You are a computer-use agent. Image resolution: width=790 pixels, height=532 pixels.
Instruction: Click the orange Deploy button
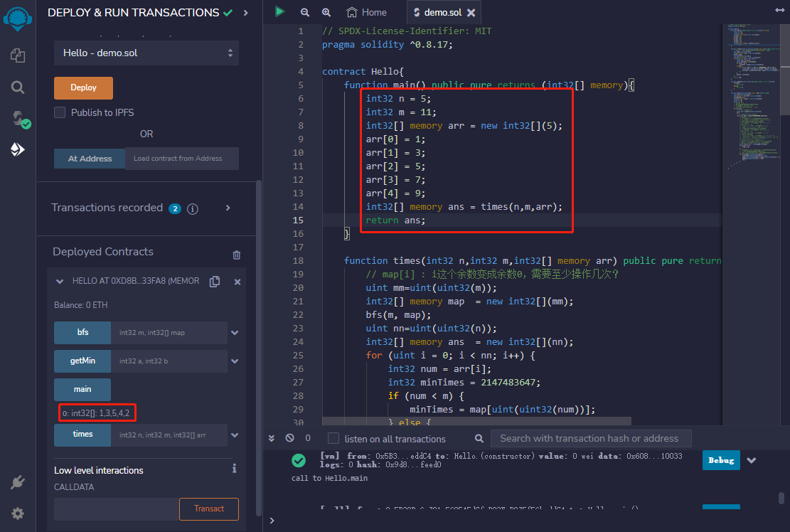click(83, 87)
